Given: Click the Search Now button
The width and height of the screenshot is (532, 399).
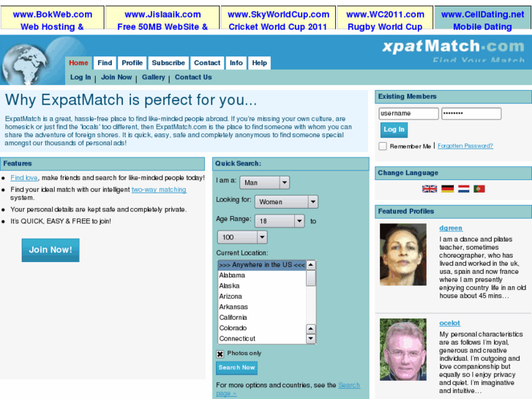Looking at the screenshot, I should (236, 368).
